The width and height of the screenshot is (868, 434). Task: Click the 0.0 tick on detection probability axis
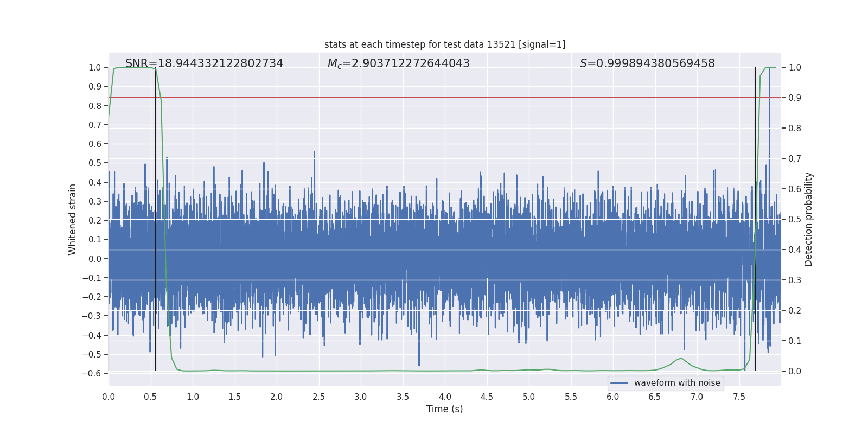pos(795,372)
